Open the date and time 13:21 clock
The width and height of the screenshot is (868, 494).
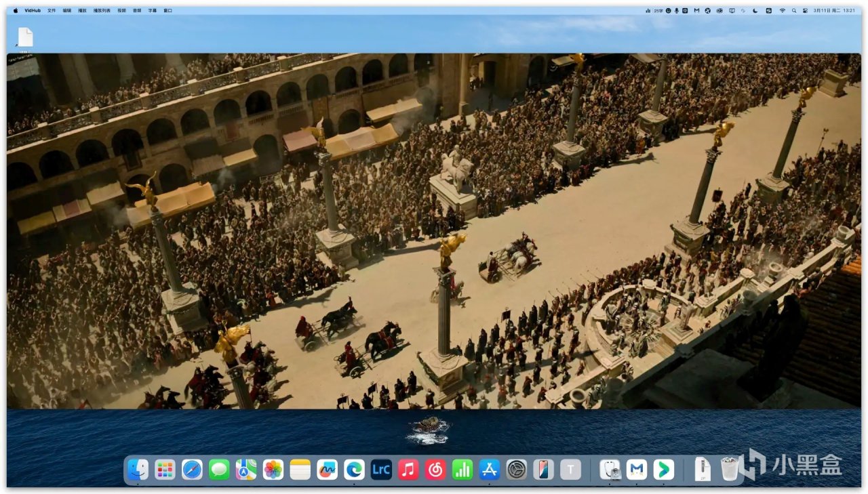[x=835, y=11]
